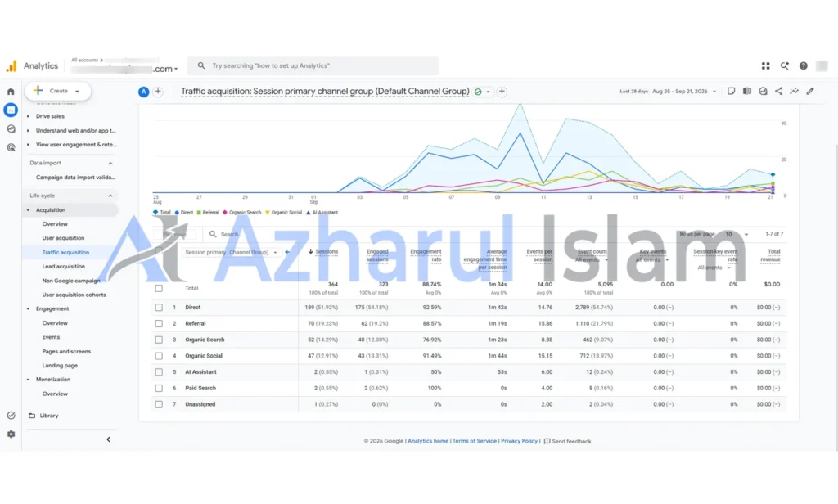Check the AI Assistant row checkbox

tap(159, 372)
